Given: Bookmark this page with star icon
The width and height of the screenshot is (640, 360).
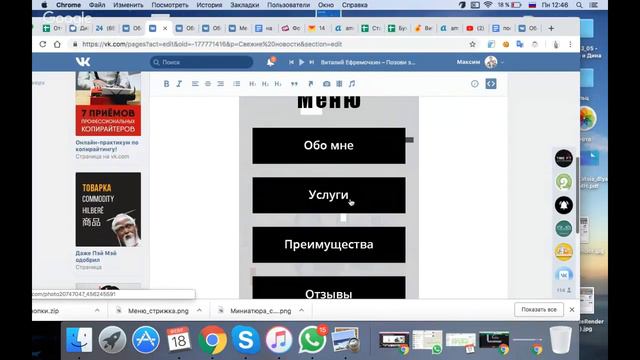Looking at the screenshot, I should pyautogui.click(x=473, y=44).
